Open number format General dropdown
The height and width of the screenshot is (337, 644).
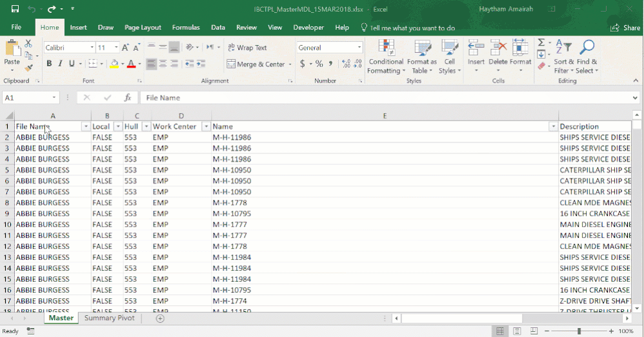pos(359,48)
